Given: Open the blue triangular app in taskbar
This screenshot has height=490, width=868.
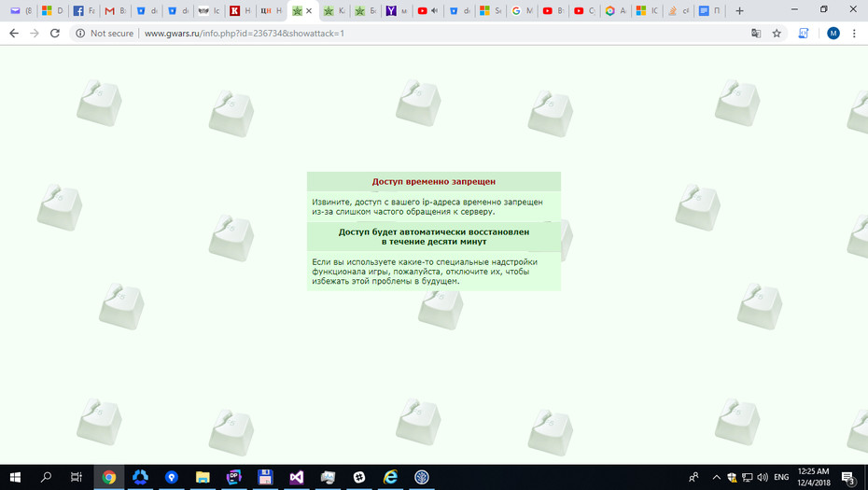Looking at the screenshot, I should coord(140,477).
